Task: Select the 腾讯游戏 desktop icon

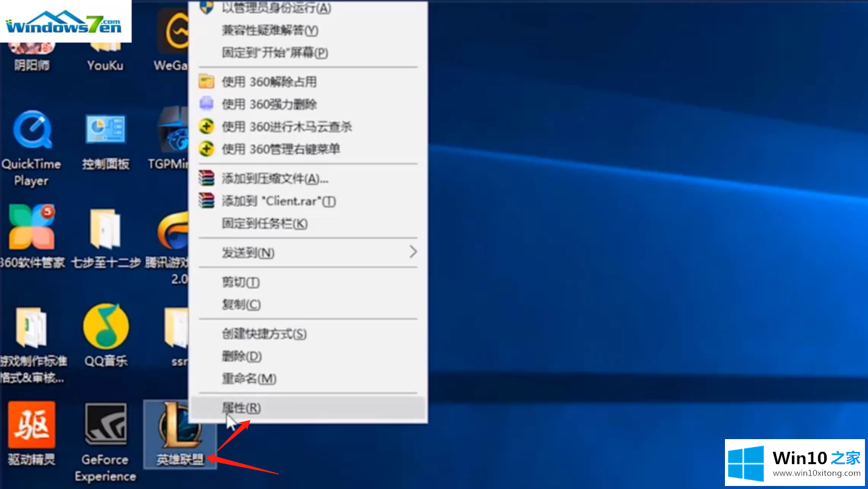Action: (x=168, y=246)
